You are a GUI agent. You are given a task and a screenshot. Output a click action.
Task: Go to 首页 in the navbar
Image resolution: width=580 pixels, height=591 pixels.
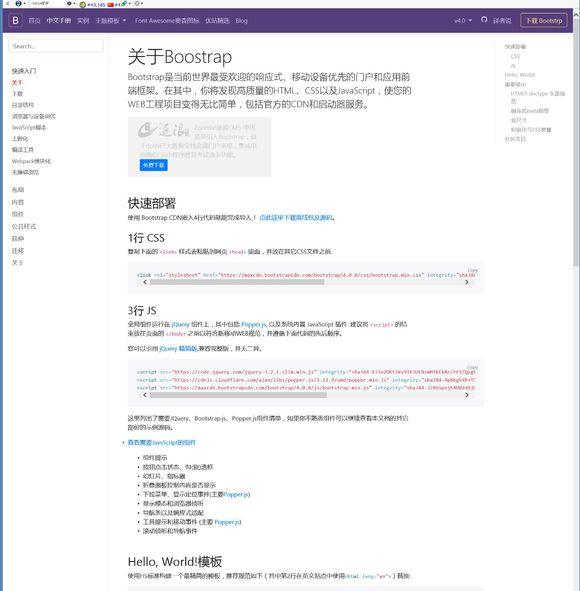point(34,21)
